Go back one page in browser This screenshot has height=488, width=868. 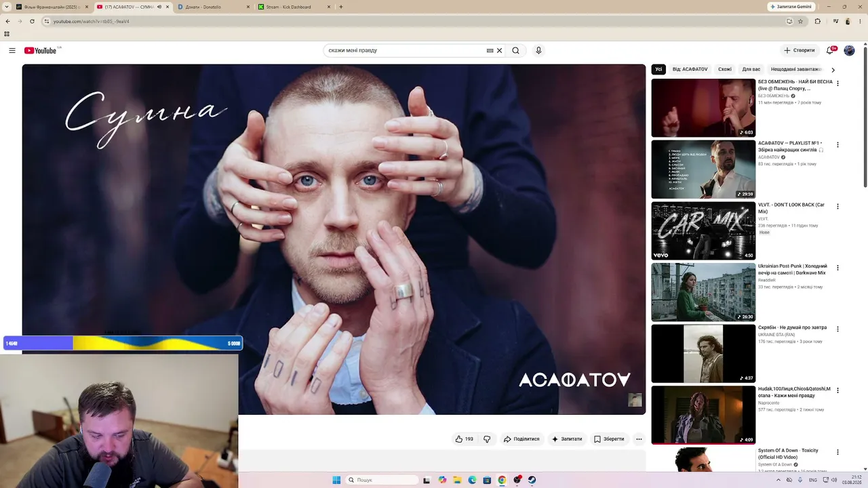coord(7,21)
